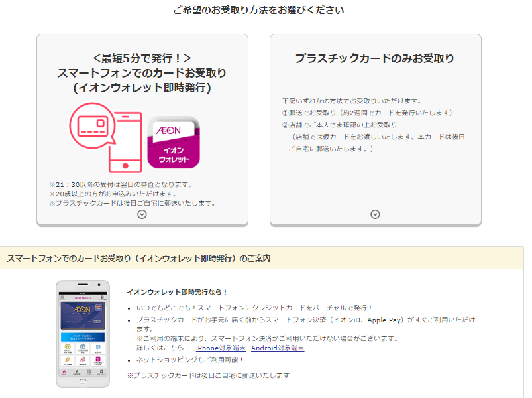This screenshot has height=398, width=532.
Task: Click the 20歳以上の方がお申込み note
Action: click(x=113, y=194)
